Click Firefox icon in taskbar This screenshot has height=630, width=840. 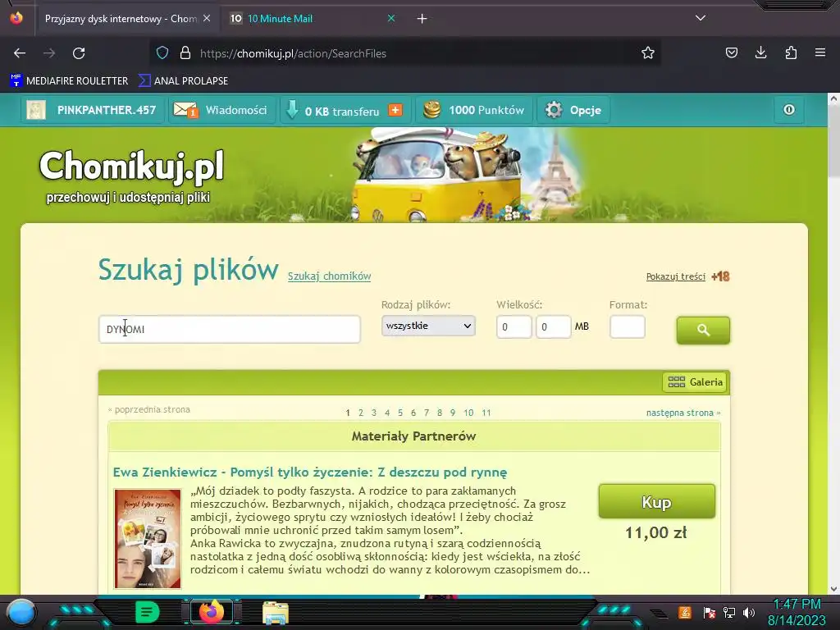point(212,612)
